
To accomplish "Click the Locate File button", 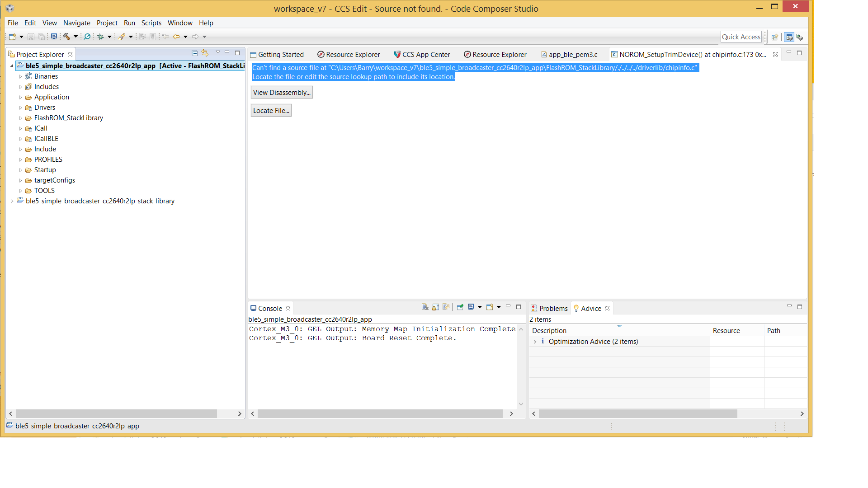I will pos(271,111).
